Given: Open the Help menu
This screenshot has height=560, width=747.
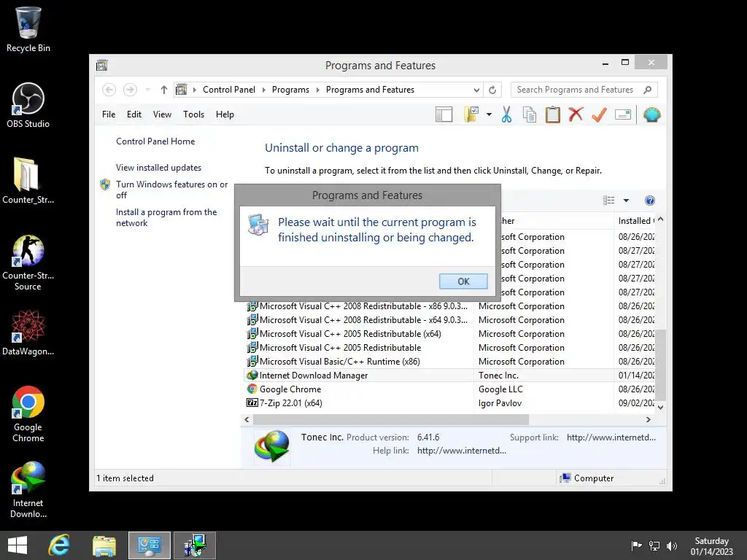Looking at the screenshot, I should click(x=225, y=114).
